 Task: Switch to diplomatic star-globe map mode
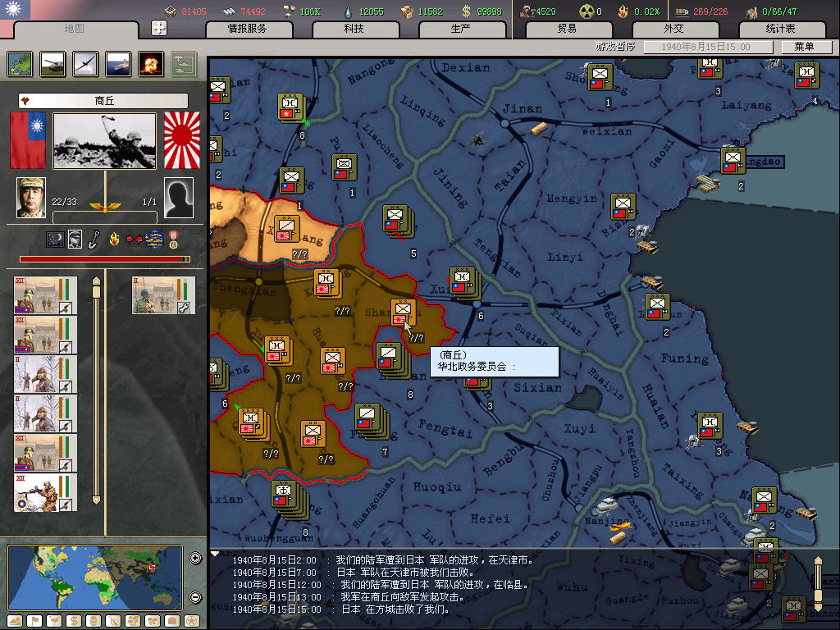pos(192,621)
